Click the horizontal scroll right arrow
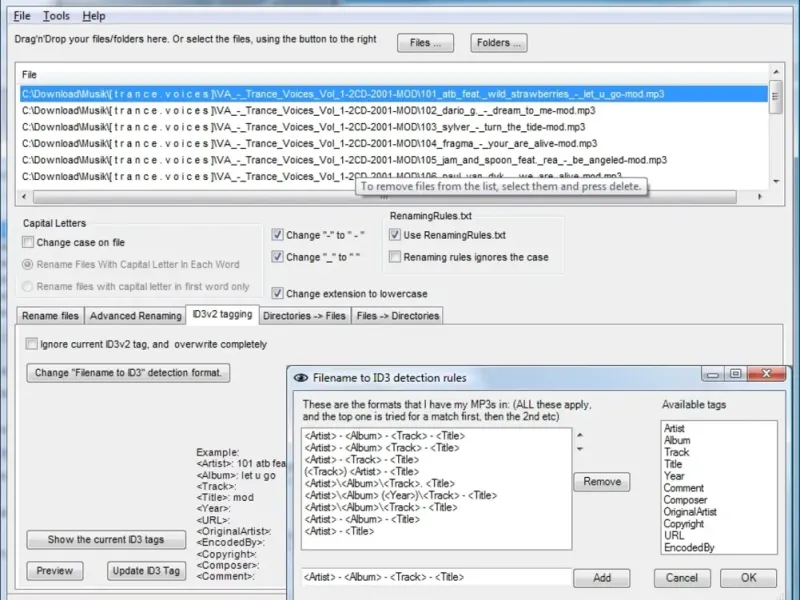Screen dimensions: 800x600 coord(760,196)
